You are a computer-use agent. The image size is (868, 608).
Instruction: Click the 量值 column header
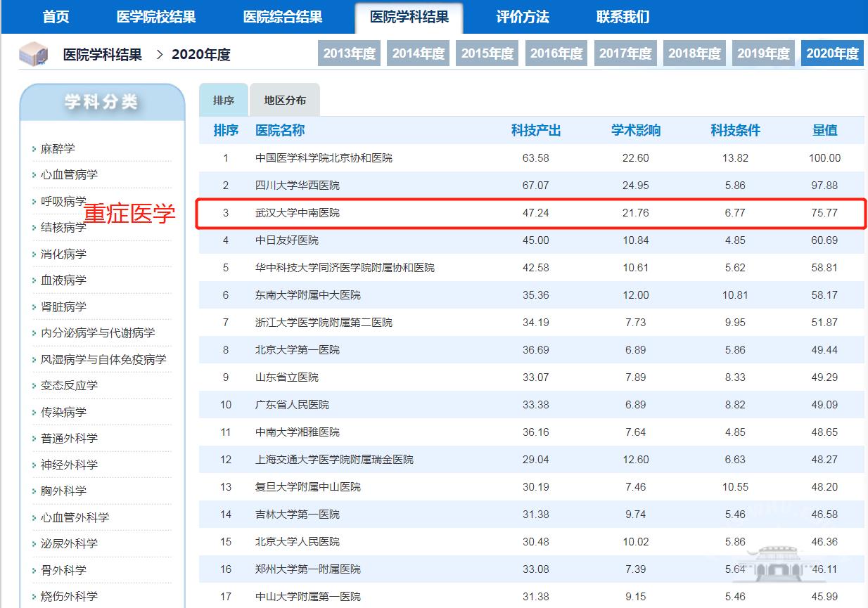pyautogui.click(x=824, y=130)
